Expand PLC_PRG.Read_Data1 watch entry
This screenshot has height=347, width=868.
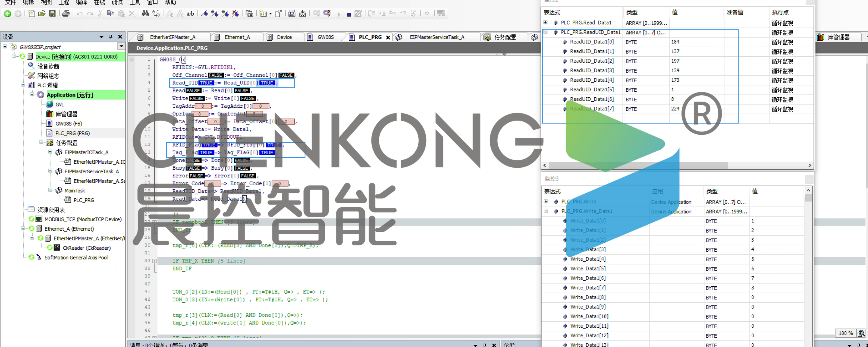tap(545, 22)
